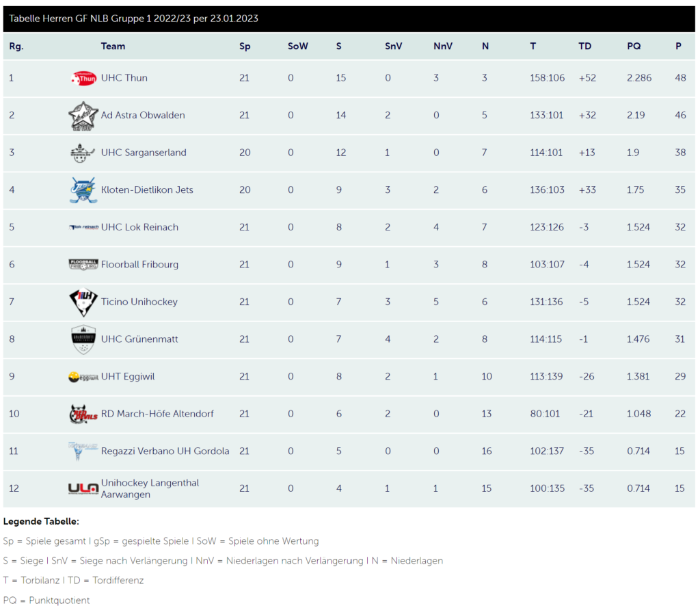Click the Kloten-Dietlikon Jets logo
The width and height of the screenshot is (700, 606).
point(83,190)
